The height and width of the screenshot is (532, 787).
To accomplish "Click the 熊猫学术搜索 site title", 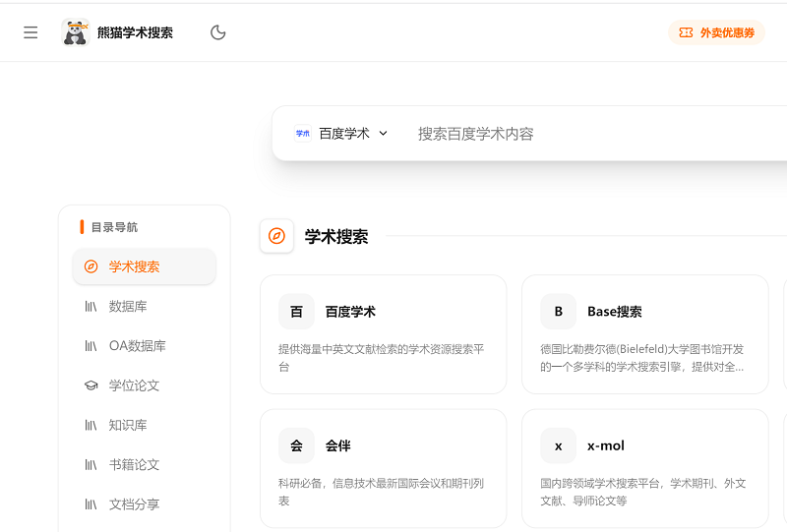I will coord(135,32).
